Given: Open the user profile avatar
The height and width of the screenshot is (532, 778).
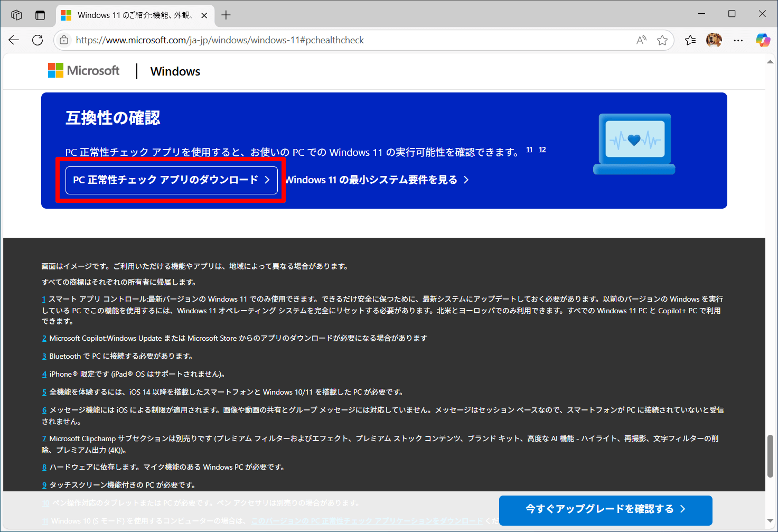Looking at the screenshot, I should point(714,40).
